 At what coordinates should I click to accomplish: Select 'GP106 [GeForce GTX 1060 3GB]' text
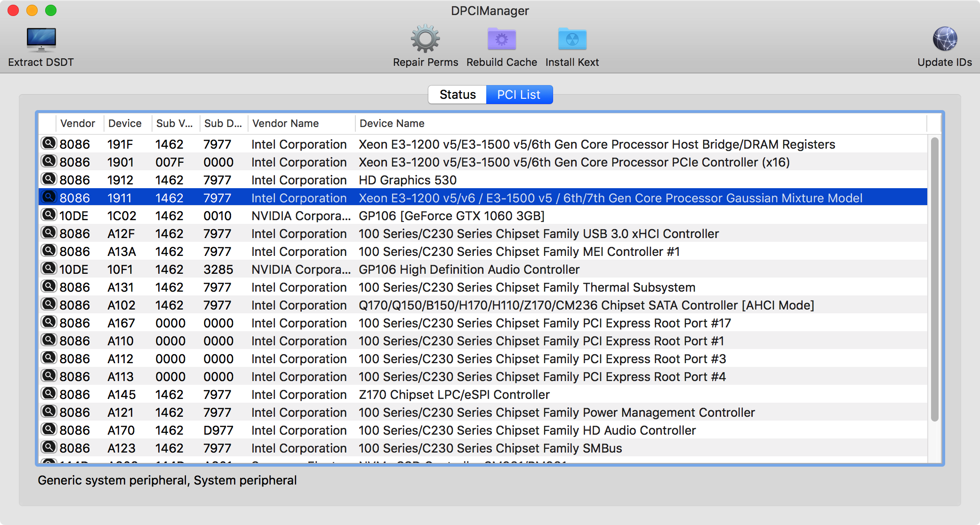point(451,216)
